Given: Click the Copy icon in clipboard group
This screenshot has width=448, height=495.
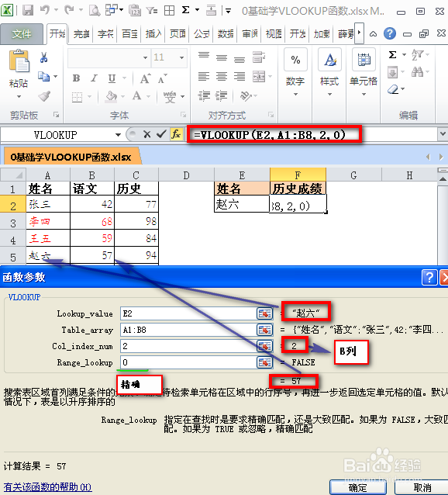Looking at the screenshot, I should pyautogui.click(x=43, y=76).
